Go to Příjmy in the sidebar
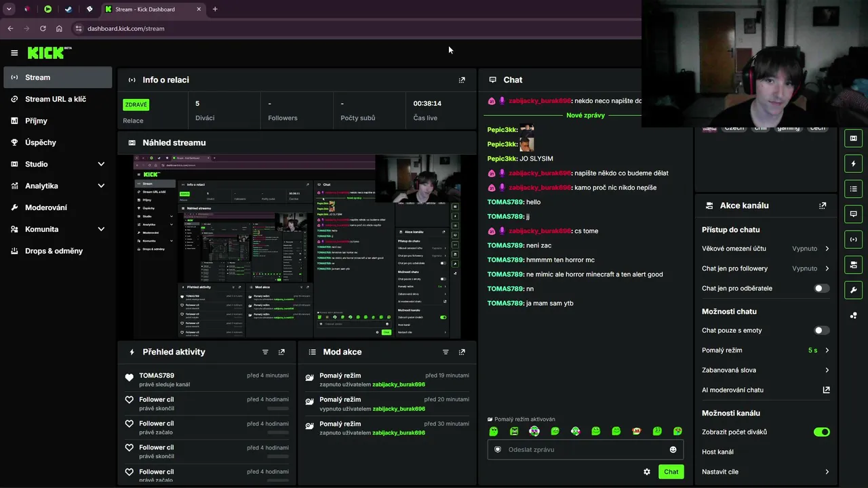868x488 pixels. point(58,121)
